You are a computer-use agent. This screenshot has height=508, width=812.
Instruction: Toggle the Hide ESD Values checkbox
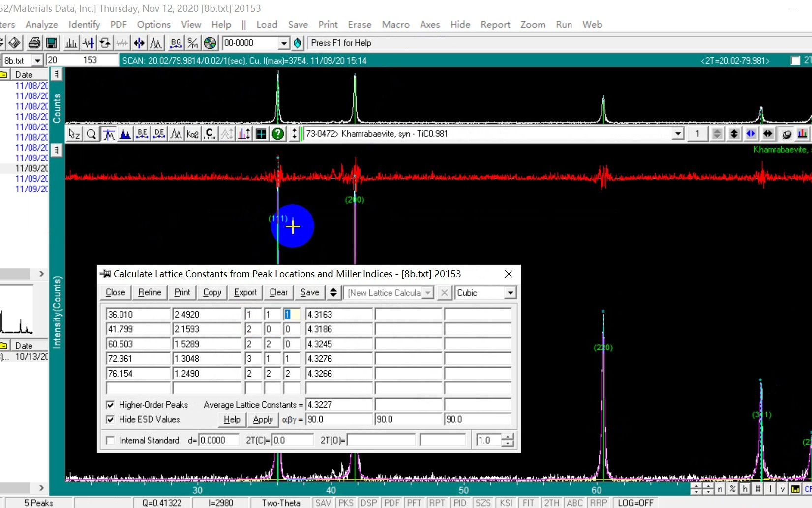click(111, 419)
